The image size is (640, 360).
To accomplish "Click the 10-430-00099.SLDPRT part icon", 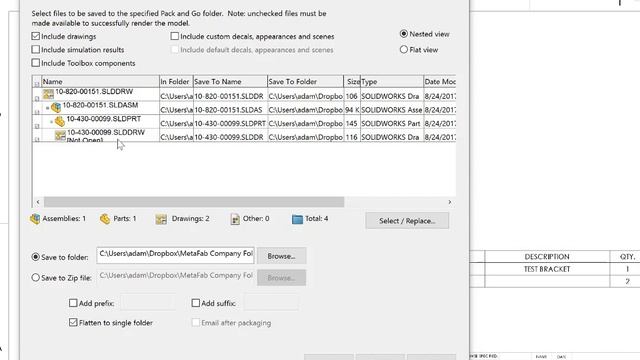I will [x=60, y=121].
